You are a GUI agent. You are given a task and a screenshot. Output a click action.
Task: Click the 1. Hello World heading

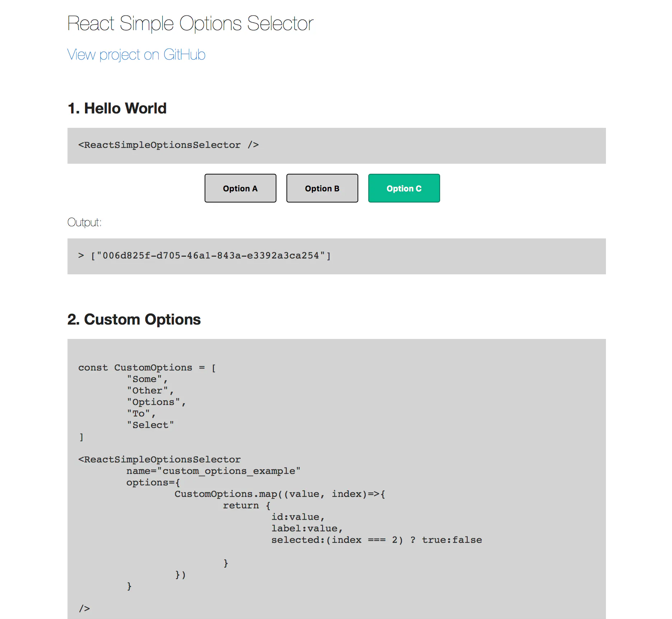tap(117, 108)
